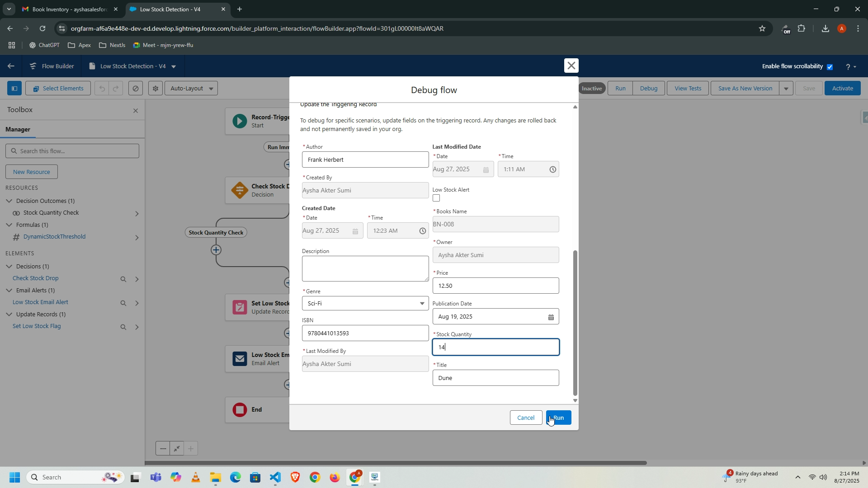This screenshot has width=868, height=488.
Task: Open the Genre dropdown
Action: [365, 304]
